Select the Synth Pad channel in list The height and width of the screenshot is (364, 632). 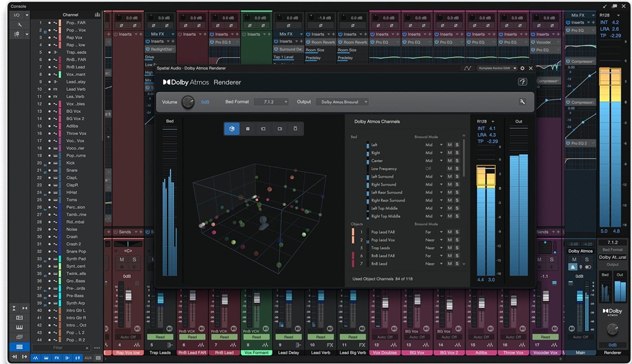pos(76,258)
